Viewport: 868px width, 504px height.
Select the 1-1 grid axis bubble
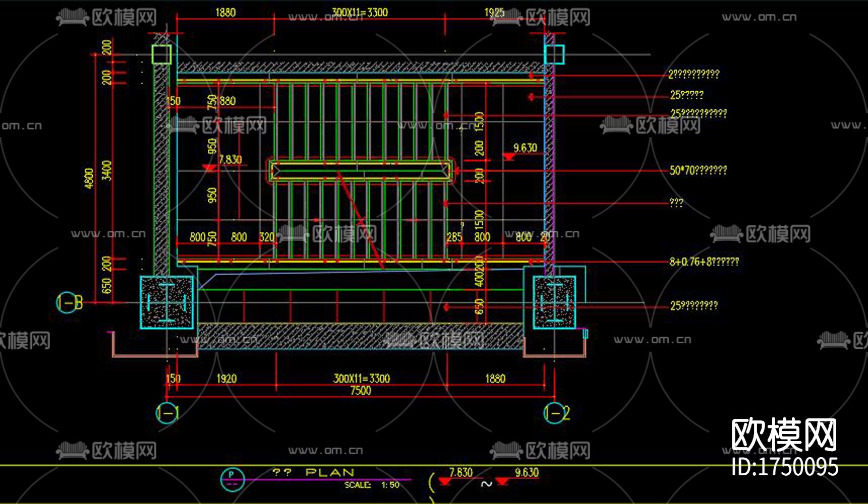167,413
